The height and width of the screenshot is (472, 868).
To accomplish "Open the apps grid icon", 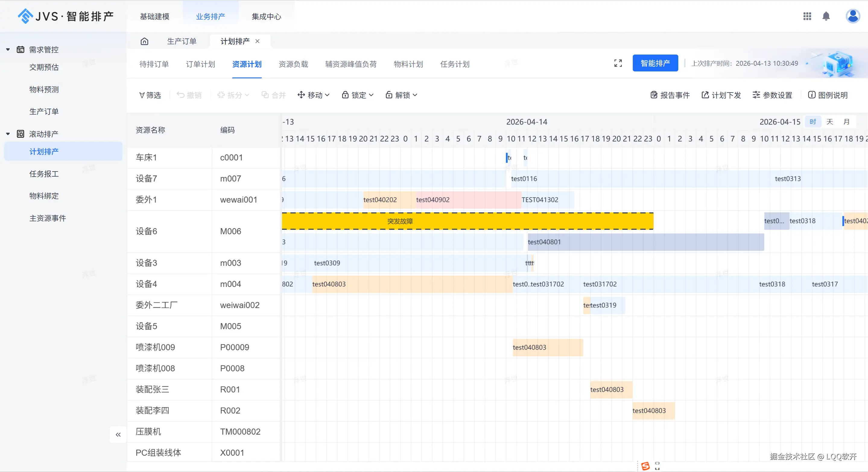I will pyautogui.click(x=807, y=16).
